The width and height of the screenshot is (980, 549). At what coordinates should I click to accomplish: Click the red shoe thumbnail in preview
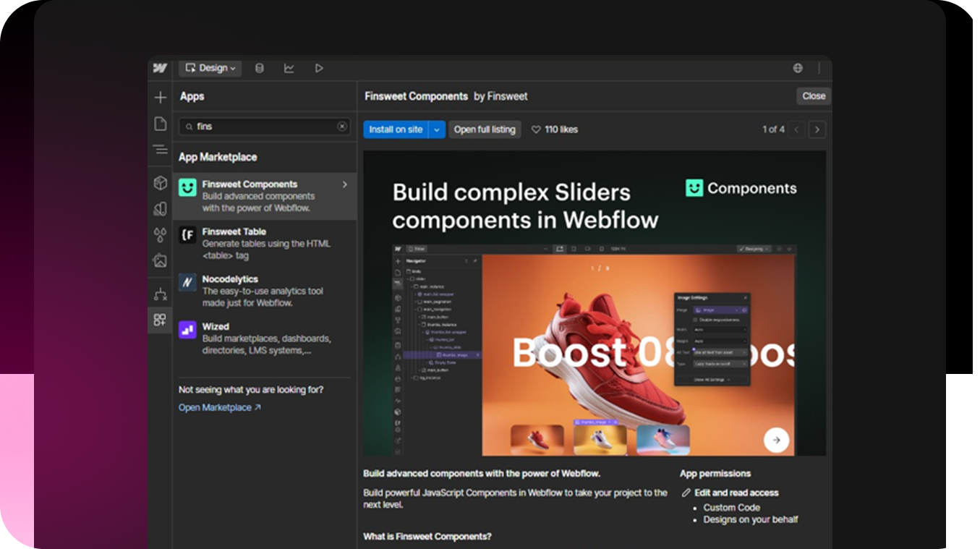[537, 439]
